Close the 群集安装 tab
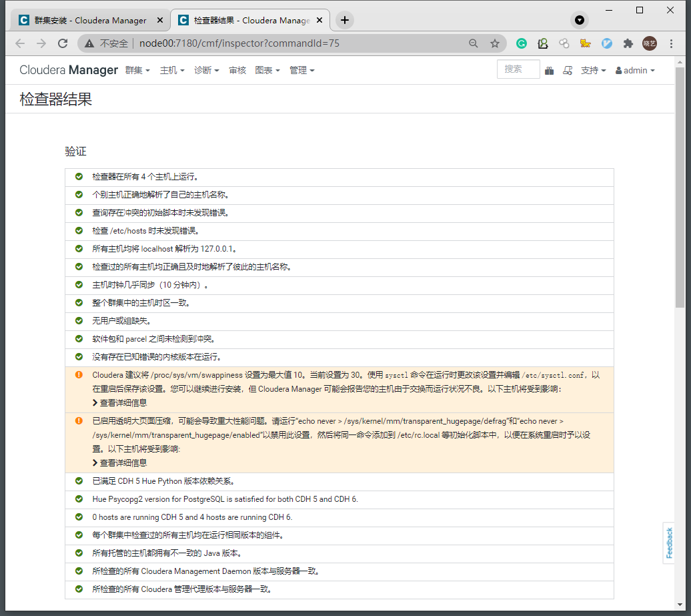The height and width of the screenshot is (616, 691). tap(160, 20)
